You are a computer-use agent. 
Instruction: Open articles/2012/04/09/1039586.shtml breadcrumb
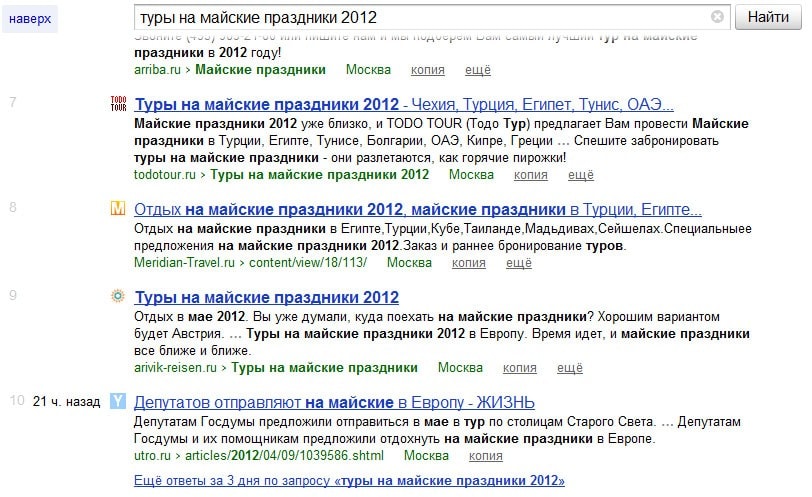click(284, 456)
